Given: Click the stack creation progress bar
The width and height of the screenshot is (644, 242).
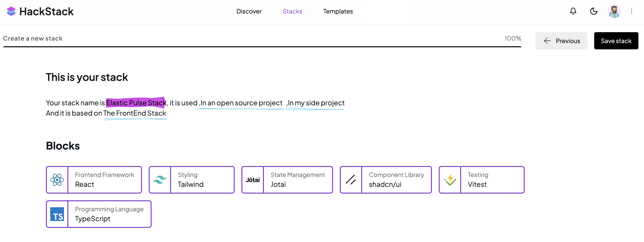Looking at the screenshot, I should point(262,47).
